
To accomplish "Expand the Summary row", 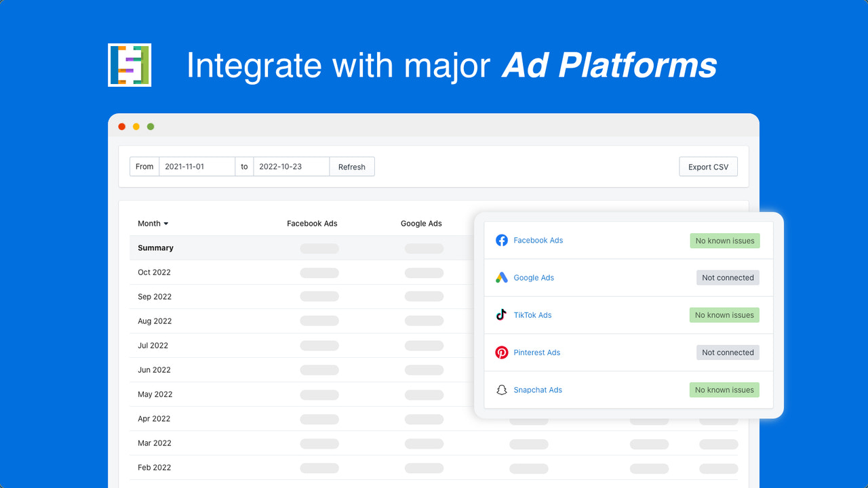I will pyautogui.click(x=155, y=248).
